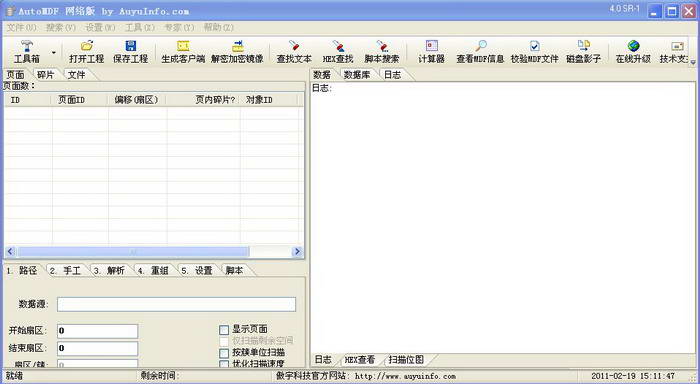Click AutoMDF title bar app icon
Viewport: 700px width, 384px height.
click(x=11, y=11)
